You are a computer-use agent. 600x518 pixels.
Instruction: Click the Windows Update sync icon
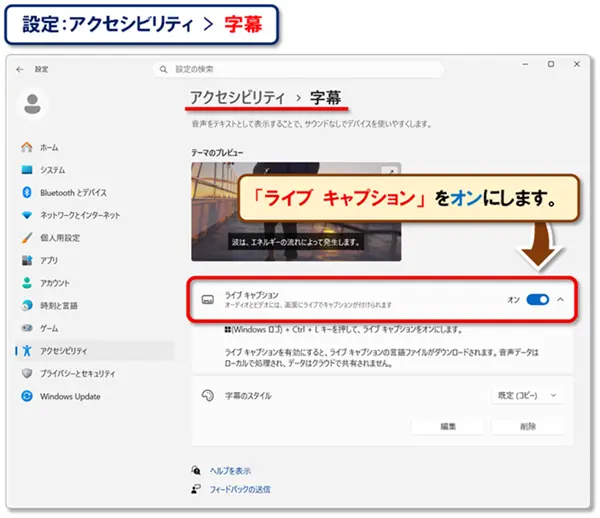tap(27, 396)
